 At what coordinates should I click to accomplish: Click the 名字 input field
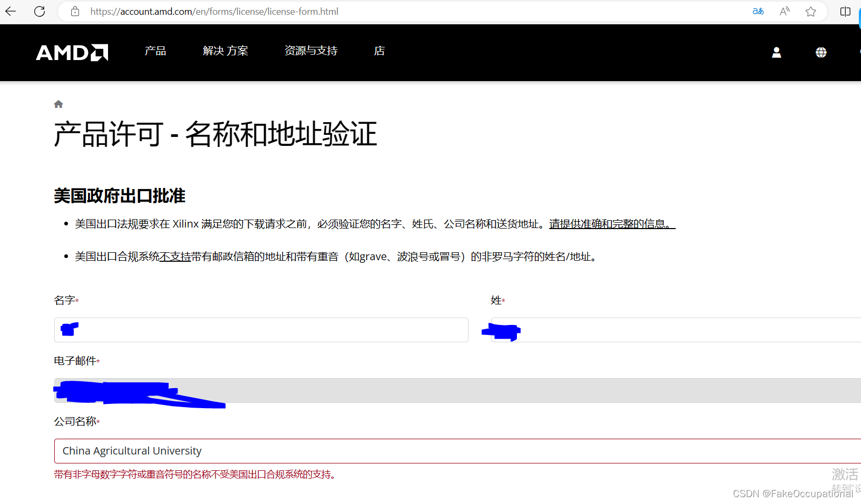coord(261,330)
